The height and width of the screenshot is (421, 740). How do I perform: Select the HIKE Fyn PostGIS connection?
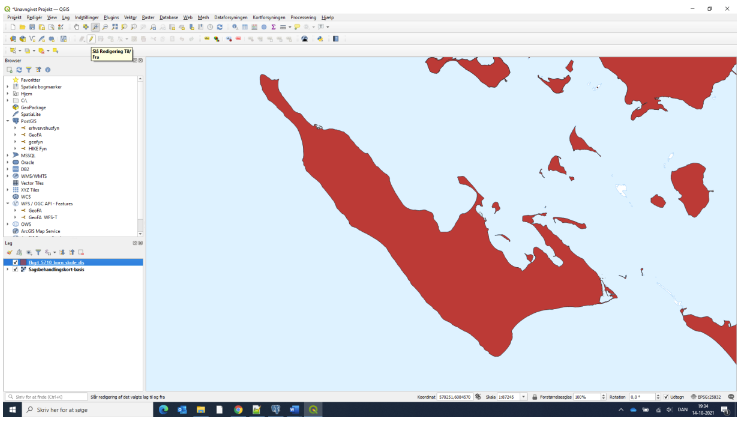[38, 149]
